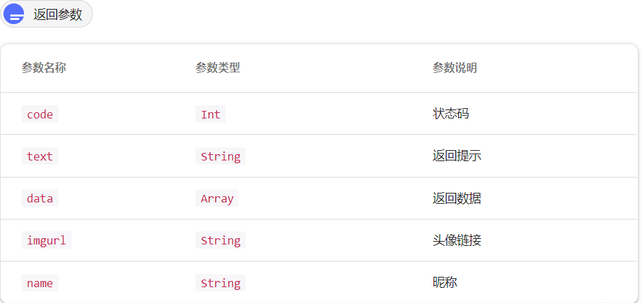Click the 头像链接 description

[457, 240]
